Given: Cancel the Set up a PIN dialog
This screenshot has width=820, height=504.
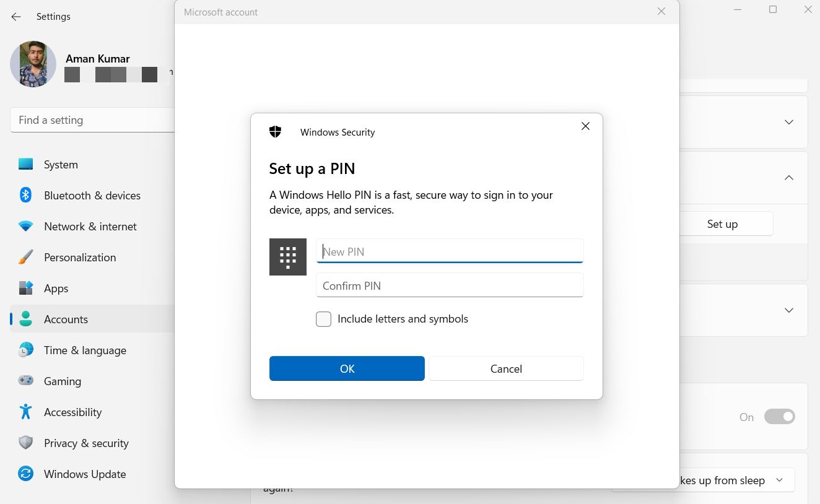Looking at the screenshot, I should pos(505,368).
